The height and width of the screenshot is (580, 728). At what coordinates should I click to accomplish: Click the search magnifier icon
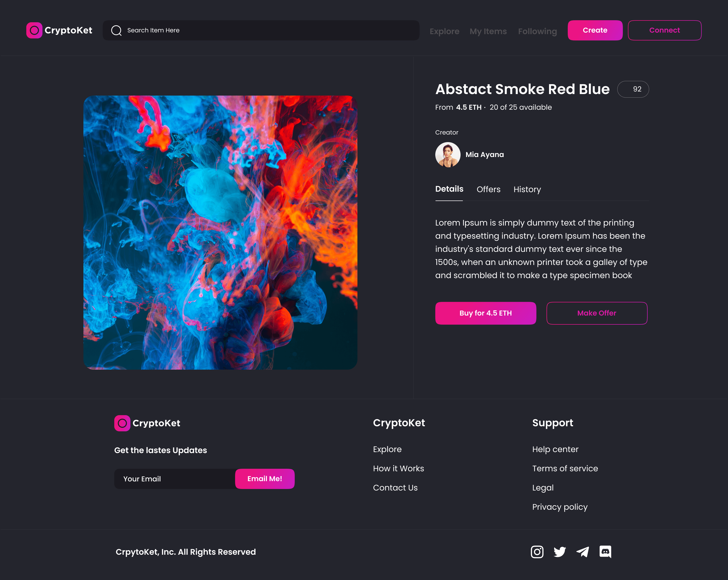pos(116,30)
